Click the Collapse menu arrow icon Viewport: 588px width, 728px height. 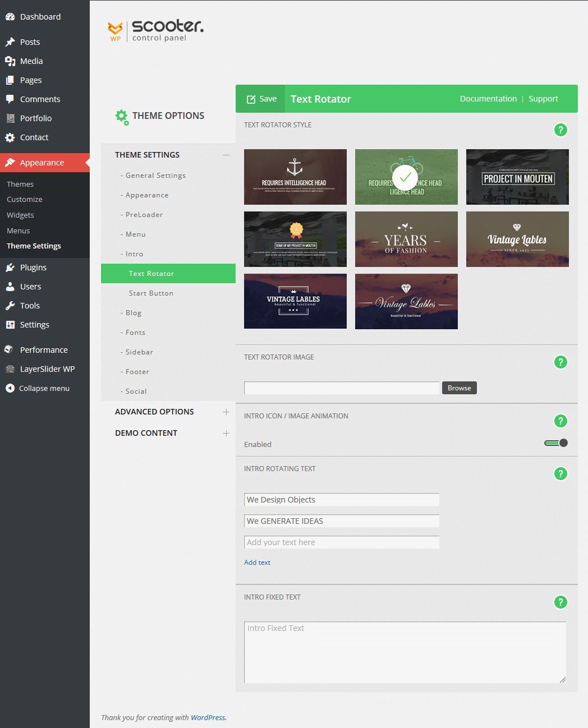tap(10, 388)
